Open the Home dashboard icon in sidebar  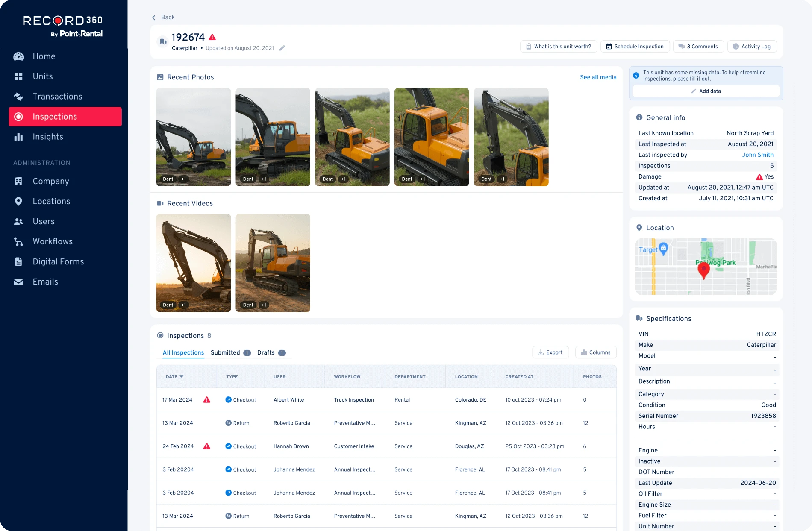(x=18, y=56)
